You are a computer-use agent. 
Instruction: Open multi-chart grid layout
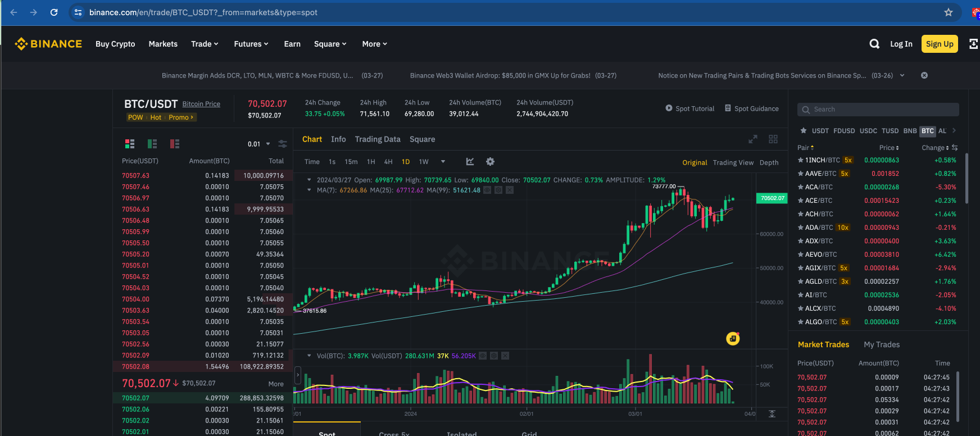773,139
